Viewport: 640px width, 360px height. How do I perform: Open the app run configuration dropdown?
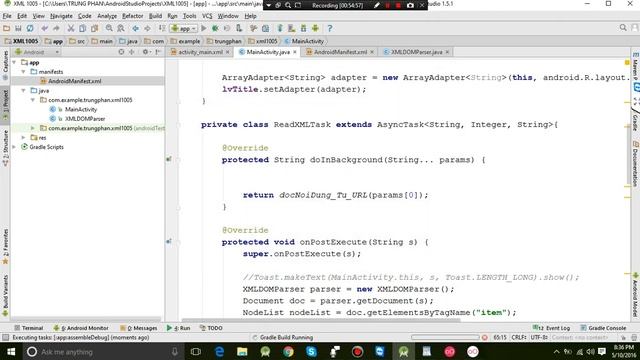point(184,28)
